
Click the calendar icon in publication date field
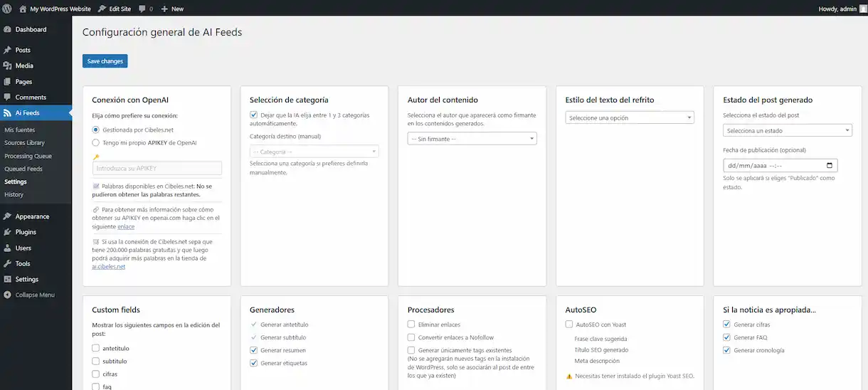[831, 165]
